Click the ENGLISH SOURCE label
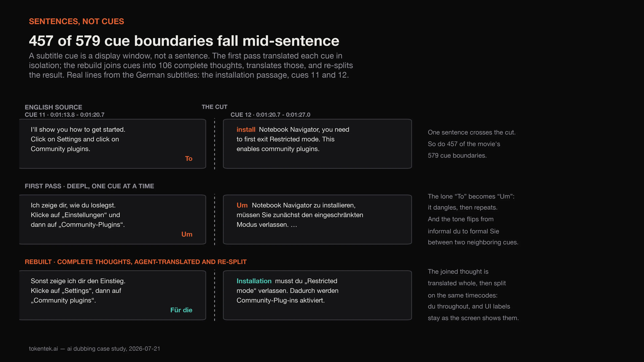This screenshot has height=362, width=644. (x=53, y=107)
